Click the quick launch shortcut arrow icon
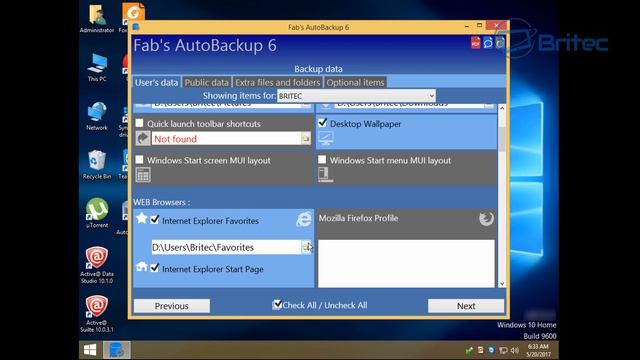Image resolution: width=640 pixels, height=360 pixels. tap(143, 138)
